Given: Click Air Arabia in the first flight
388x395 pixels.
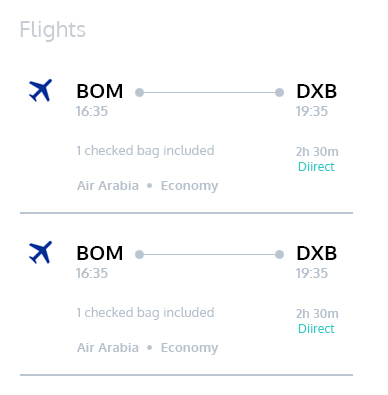Looking at the screenshot, I should [108, 186].
